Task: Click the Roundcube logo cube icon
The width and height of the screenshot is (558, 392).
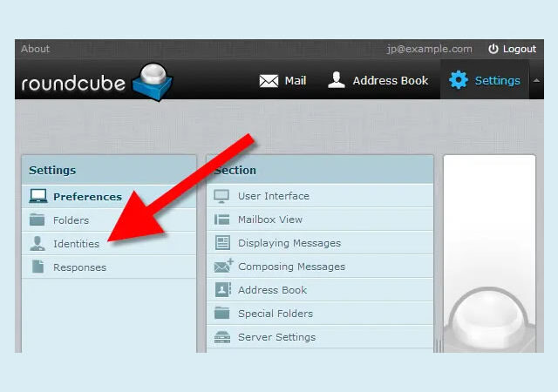Action: (x=153, y=82)
